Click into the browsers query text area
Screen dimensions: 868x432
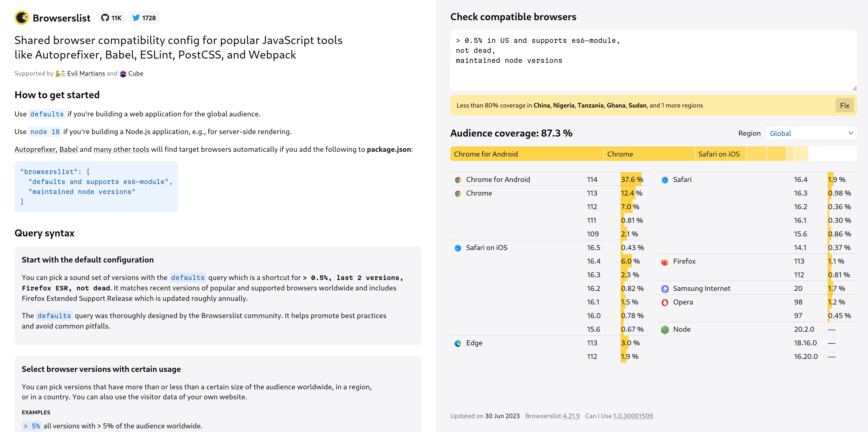(x=653, y=60)
